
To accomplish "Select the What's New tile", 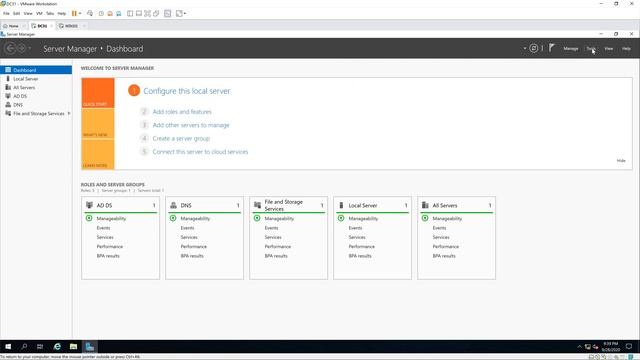I will (x=98, y=124).
